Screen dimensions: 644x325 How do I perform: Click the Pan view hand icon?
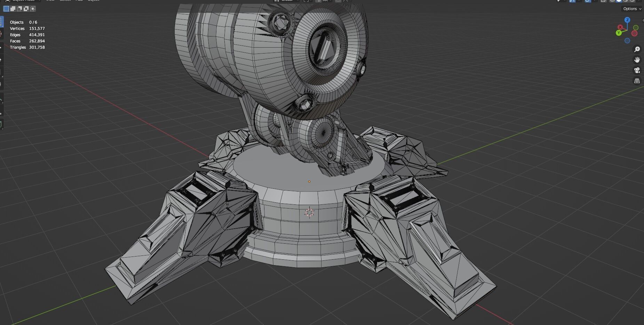(x=637, y=60)
